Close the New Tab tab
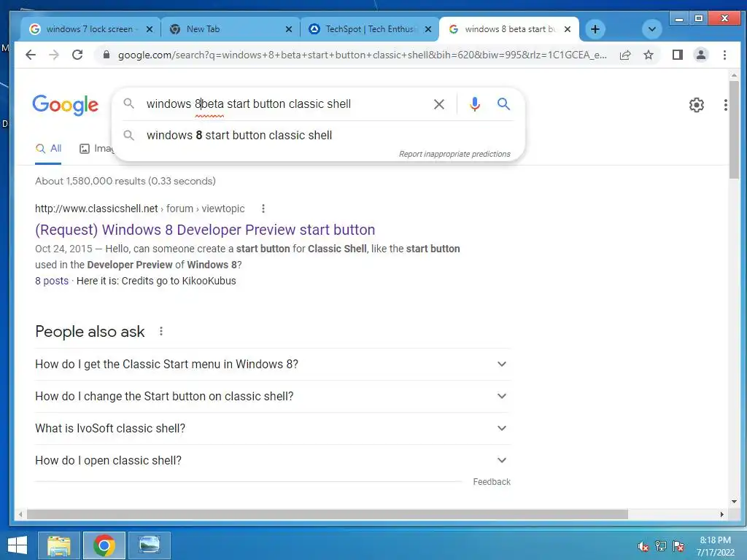This screenshot has height=560, width=747. (289, 29)
